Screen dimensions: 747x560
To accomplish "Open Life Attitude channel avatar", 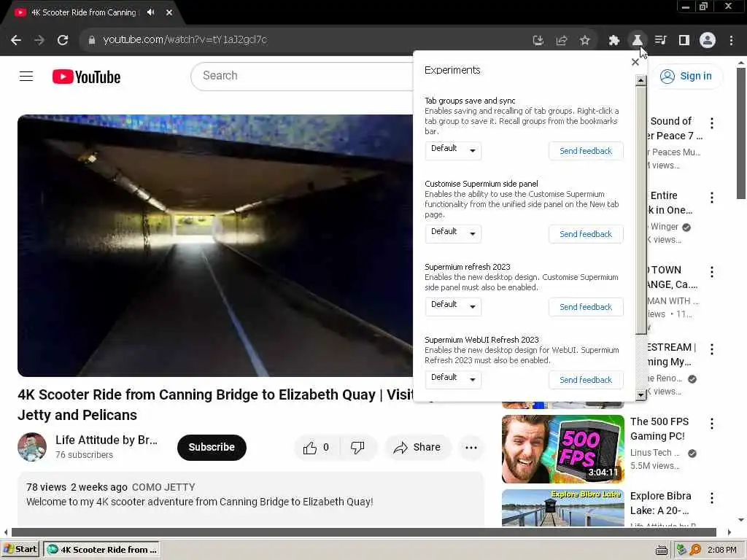I will (32, 447).
